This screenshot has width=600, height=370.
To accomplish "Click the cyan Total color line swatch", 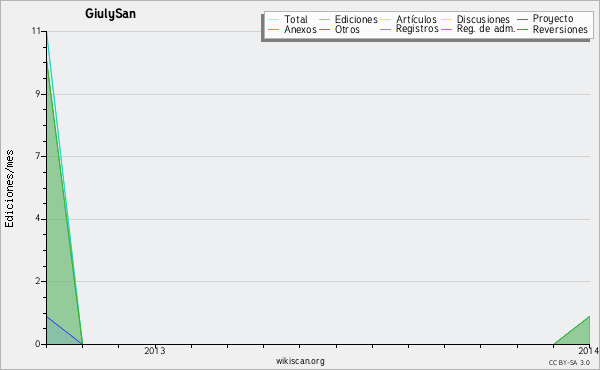I will (x=274, y=20).
